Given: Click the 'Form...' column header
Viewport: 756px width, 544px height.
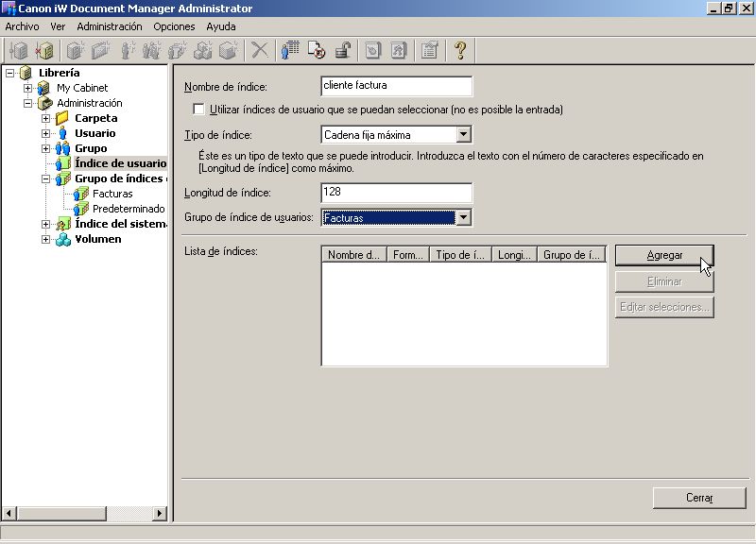Looking at the screenshot, I should pyautogui.click(x=408, y=255).
